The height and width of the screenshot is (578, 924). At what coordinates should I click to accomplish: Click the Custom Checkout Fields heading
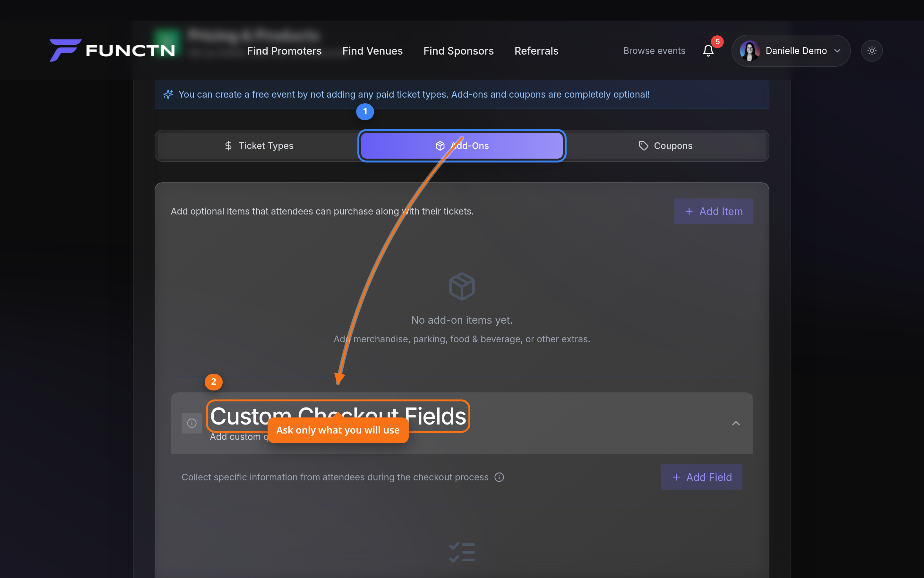click(338, 416)
